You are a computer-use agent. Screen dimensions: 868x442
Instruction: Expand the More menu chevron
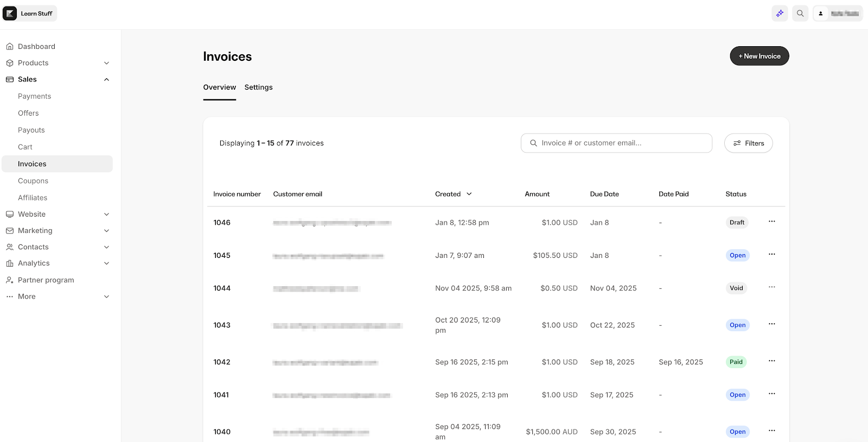click(x=106, y=296)
